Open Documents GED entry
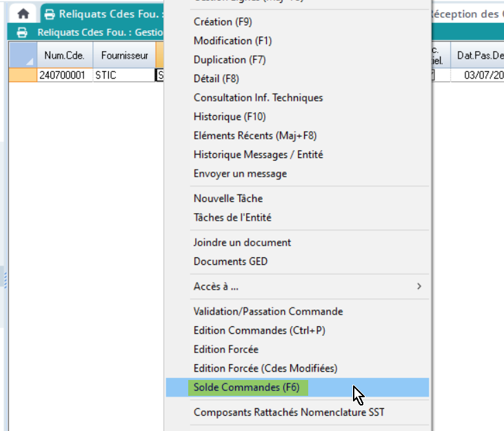504x431 pixels. click(x=230, y=261)
